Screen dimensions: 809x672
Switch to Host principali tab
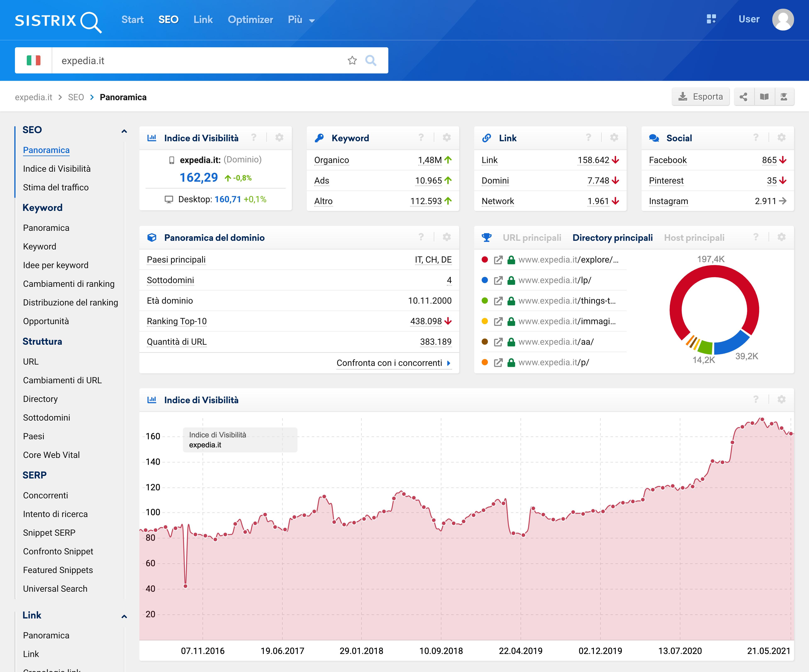click(694, 238)
